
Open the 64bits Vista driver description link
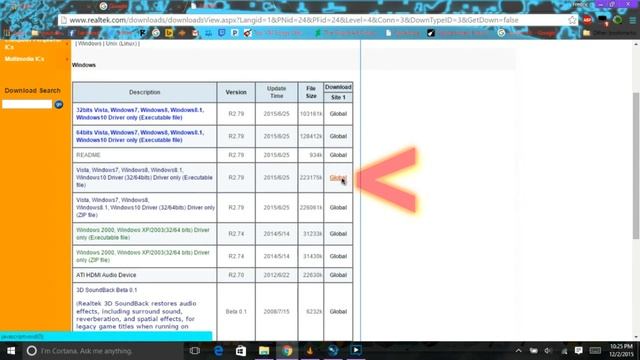(140, 136)
